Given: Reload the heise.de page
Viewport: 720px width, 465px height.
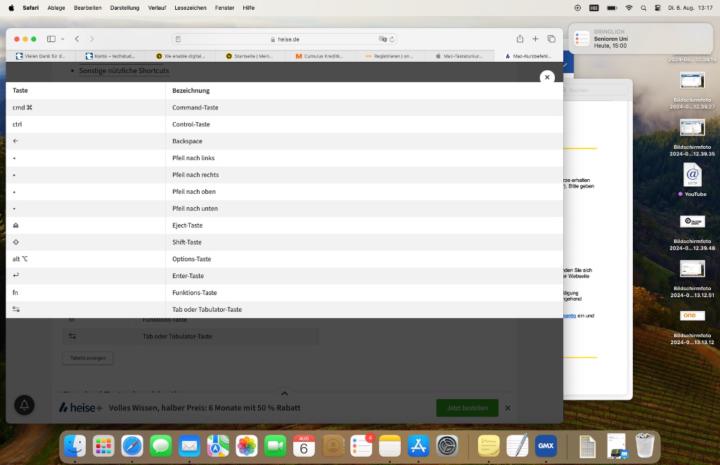Looking at the screenshot, I should coord(392,39).
